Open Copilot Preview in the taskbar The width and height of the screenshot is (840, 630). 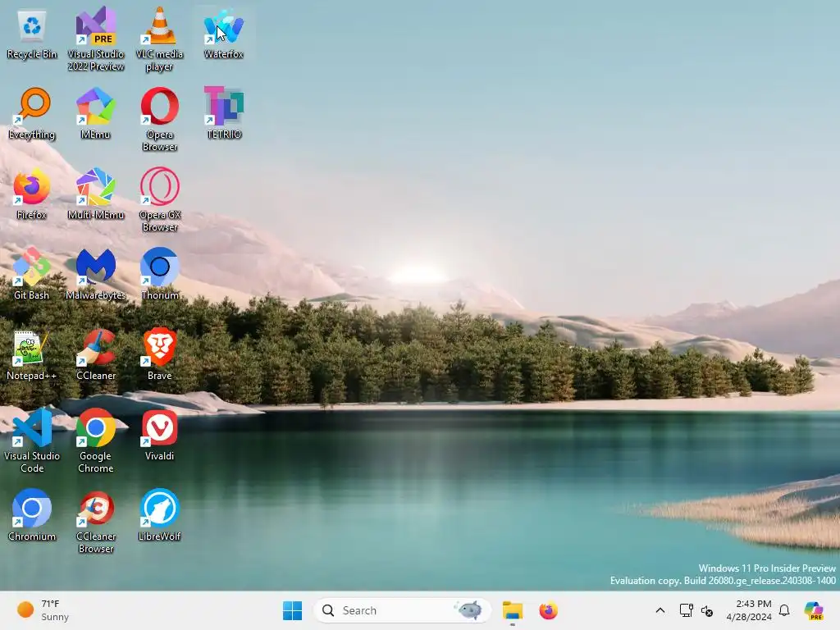[815, 610]
